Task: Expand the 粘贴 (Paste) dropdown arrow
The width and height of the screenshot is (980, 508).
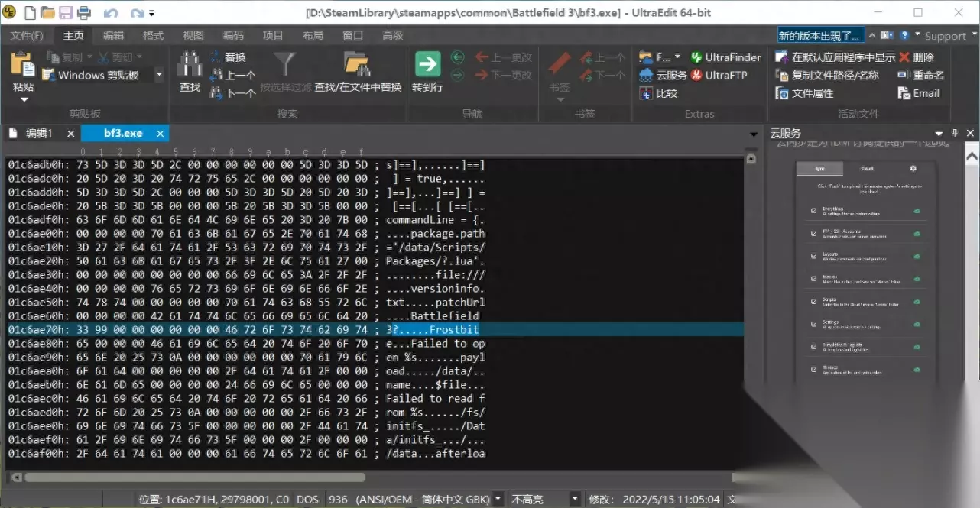Action: pyautogui.click(x=24, y=99)
